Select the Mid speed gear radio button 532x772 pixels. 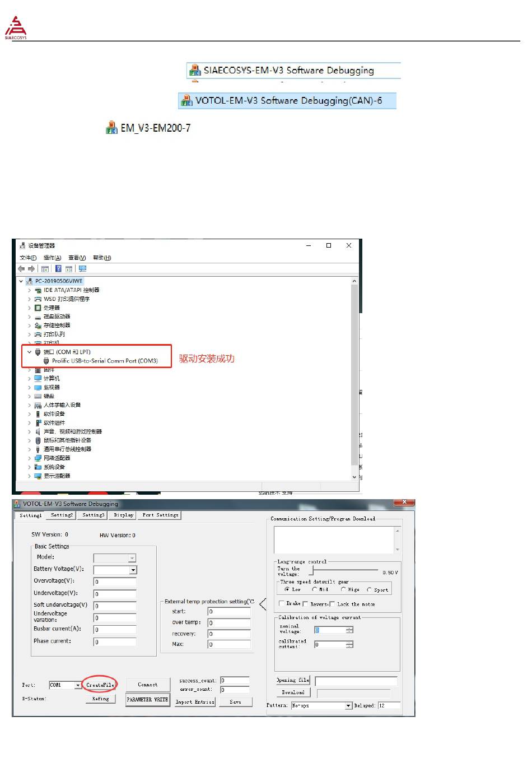click(314, 589)
